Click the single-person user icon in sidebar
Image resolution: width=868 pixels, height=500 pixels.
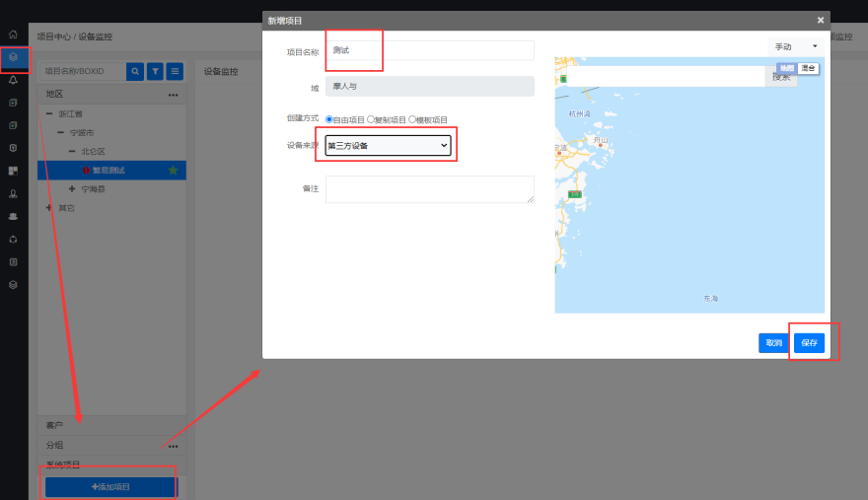(x=13, y=193)
